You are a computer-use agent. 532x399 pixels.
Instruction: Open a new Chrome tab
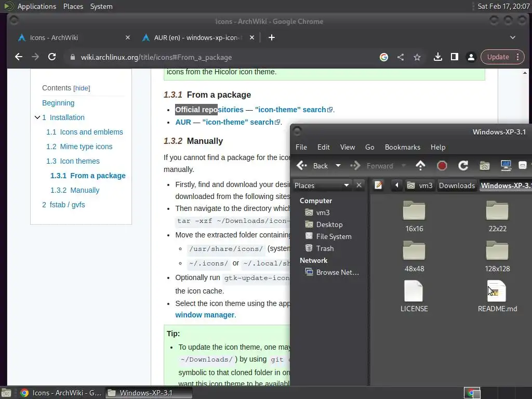point(271,37)
